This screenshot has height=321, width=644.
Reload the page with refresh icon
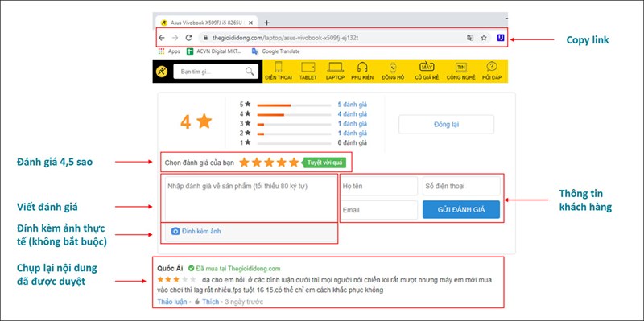[x=188, y=38]
